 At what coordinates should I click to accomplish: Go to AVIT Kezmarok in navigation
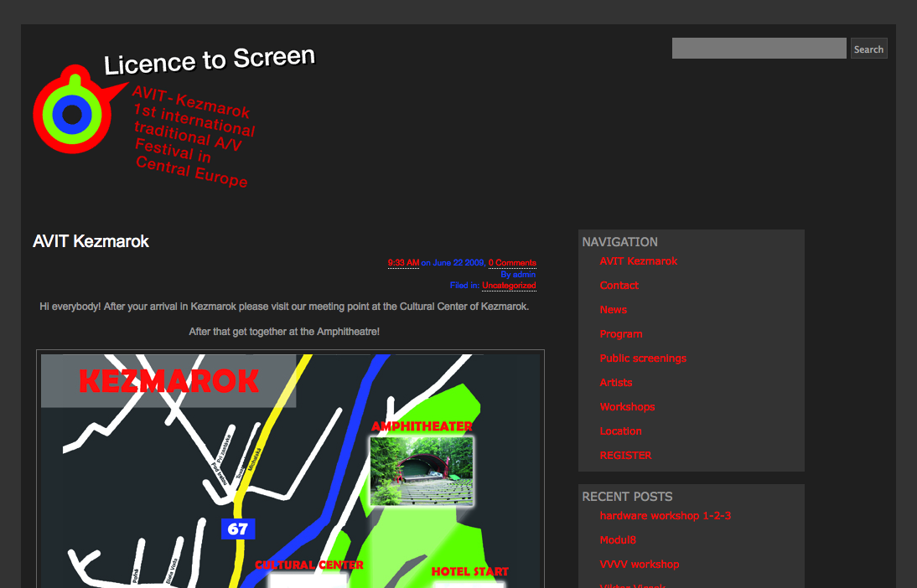coord(638,261)
